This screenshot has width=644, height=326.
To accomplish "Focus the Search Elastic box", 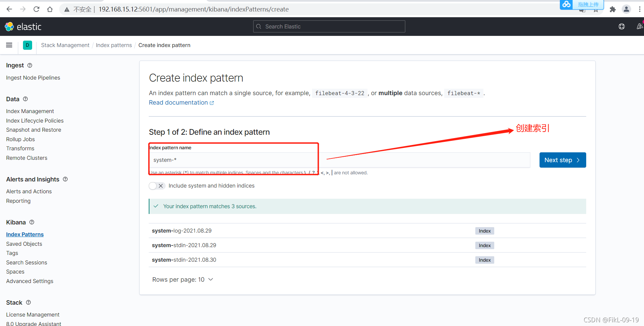I will (329, 26).
